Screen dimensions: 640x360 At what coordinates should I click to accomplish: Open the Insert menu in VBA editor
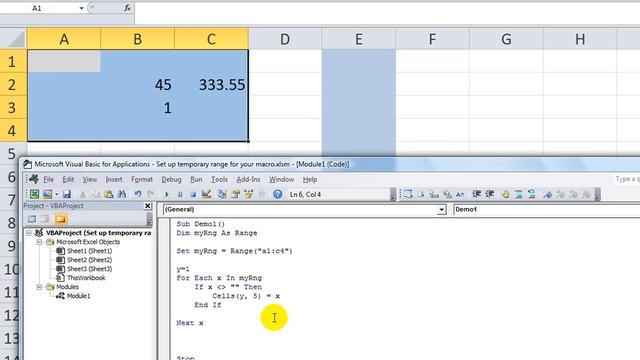tap(114, 180)
